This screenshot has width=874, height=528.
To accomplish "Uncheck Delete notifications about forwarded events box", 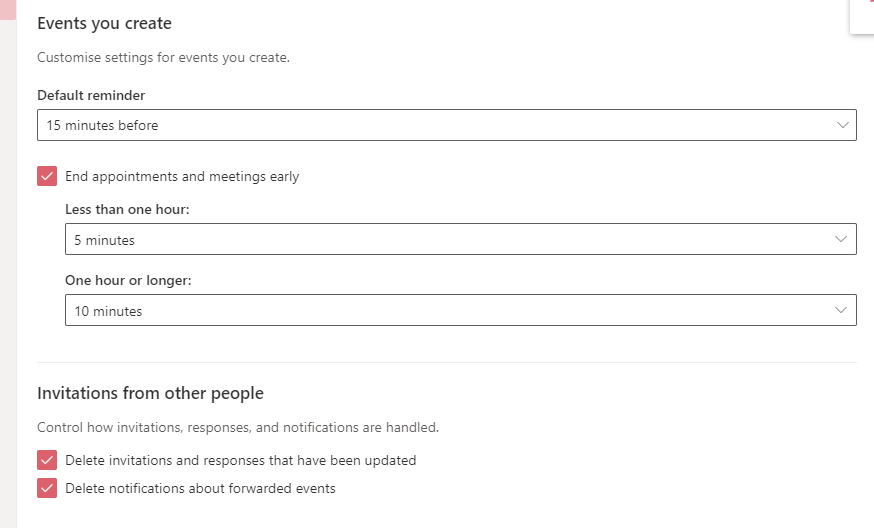I will coord(47,488).
